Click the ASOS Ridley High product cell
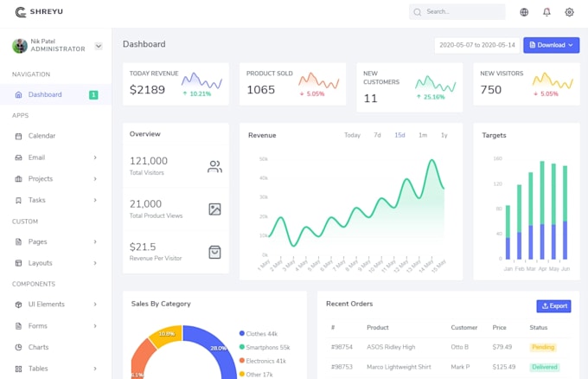 click(391, 347)
